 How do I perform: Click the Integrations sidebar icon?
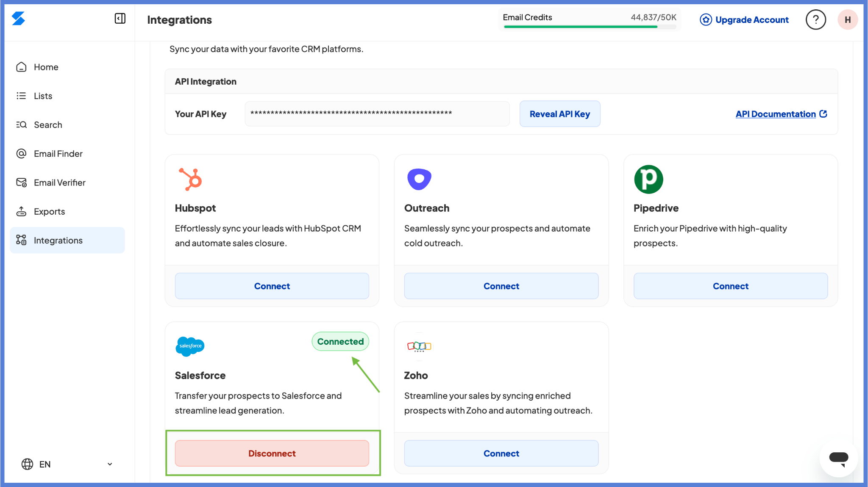tap(21, 240)
